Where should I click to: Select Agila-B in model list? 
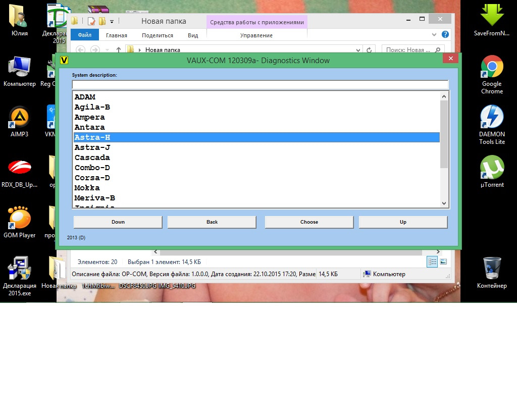point(256,107)
